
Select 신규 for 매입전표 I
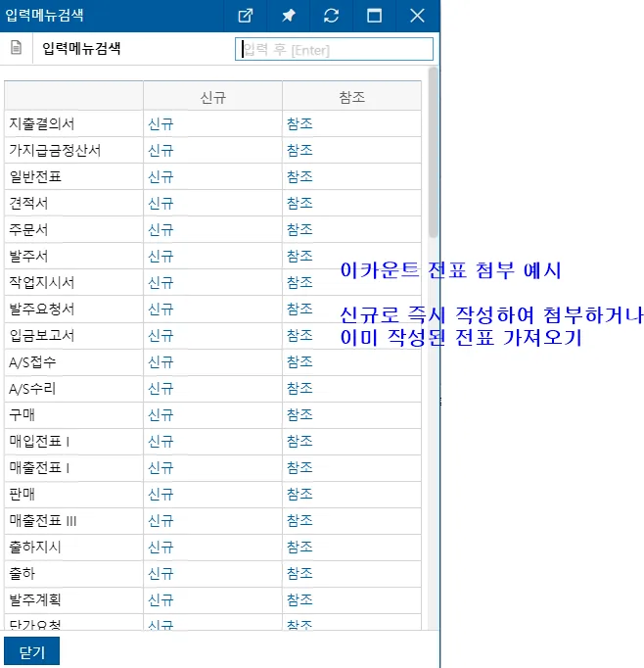point(161,442)
